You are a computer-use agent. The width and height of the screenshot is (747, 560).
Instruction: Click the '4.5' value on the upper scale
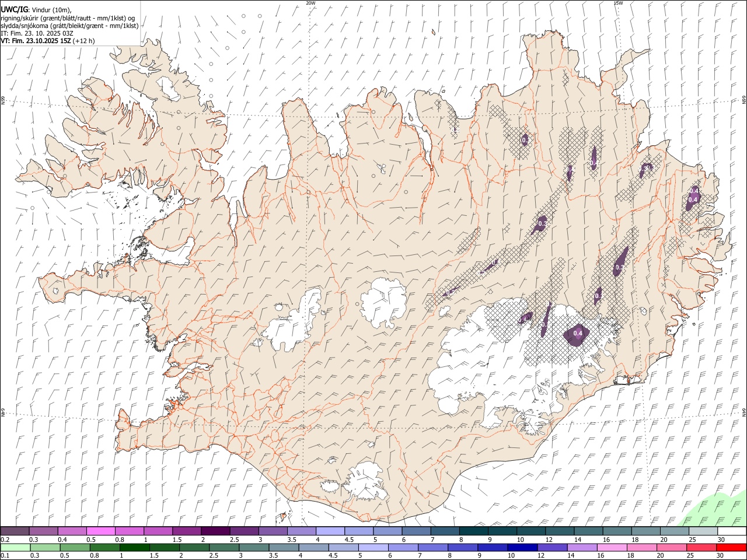[349, 540]
